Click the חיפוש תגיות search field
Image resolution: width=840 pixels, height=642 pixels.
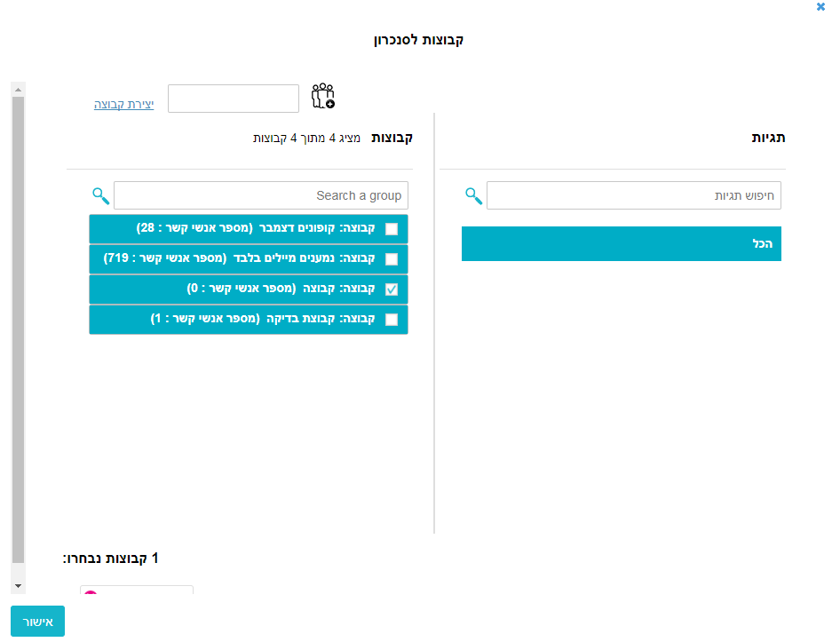pos(634,195)
